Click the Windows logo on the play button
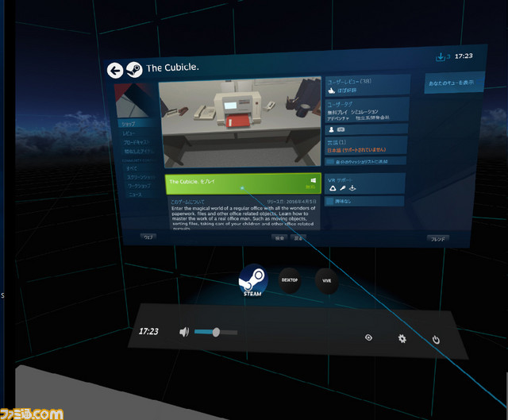 pyautogui.click(x=313, y=180)
